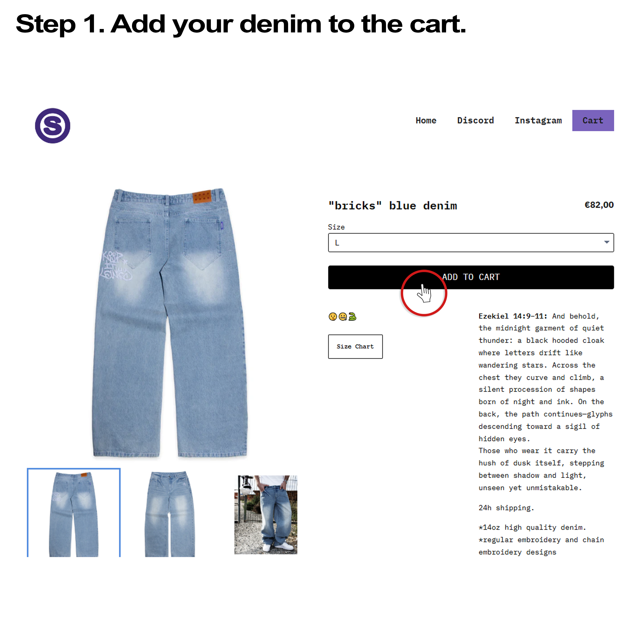Go to the Home menu item
Screen dimensions: 644x644
pos(426,120)
